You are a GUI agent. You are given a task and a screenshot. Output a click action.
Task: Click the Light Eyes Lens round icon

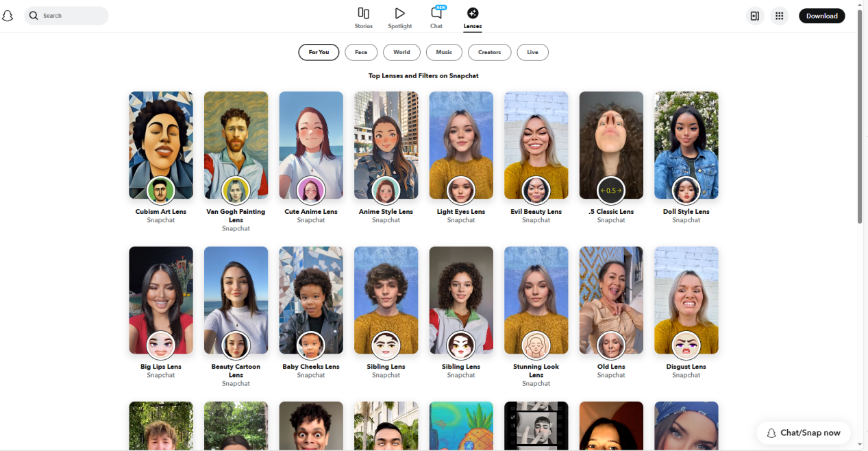coord(461,191)
